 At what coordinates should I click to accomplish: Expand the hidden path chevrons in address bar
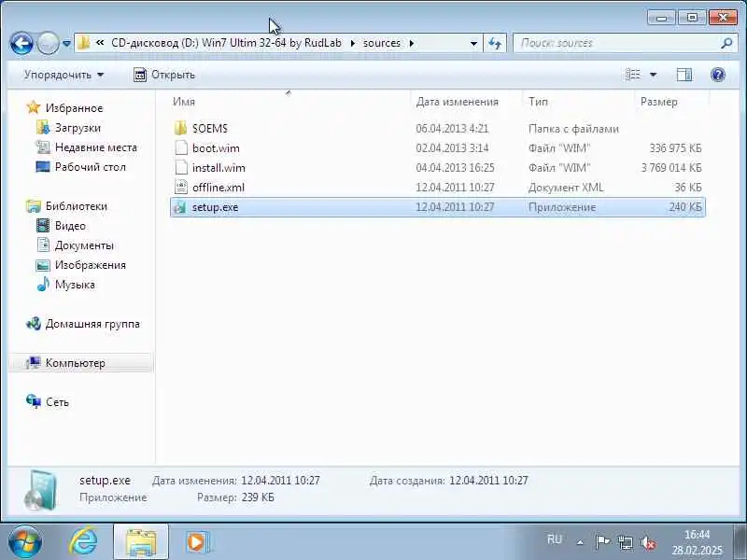(x=100, y=43)
